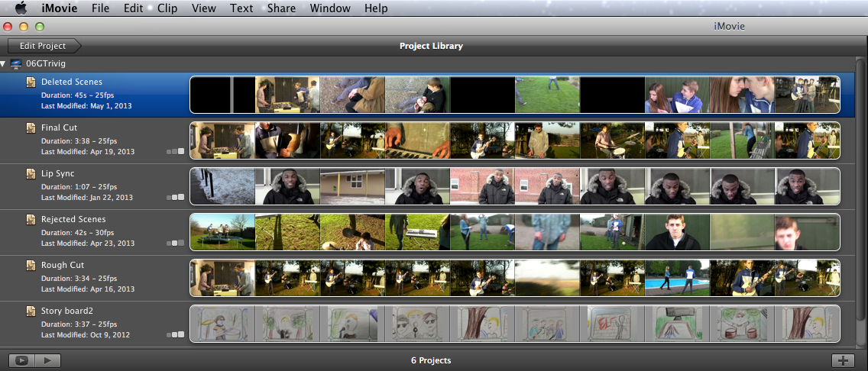Click Rejected Scenes trampoline thumbnail
868x371 pixels.
(x=222, y=233)
